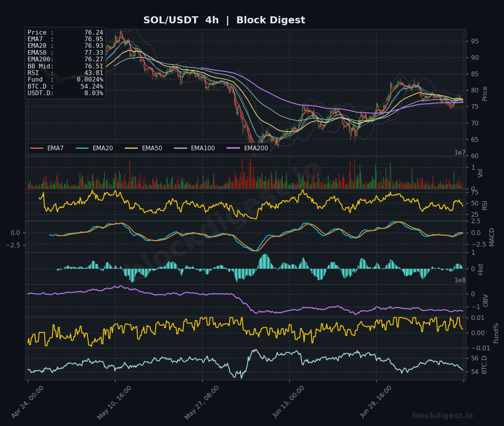Click the Hist axis label
Image resolution: width=504 pixels, height=426 pixels.
point(481,269)
